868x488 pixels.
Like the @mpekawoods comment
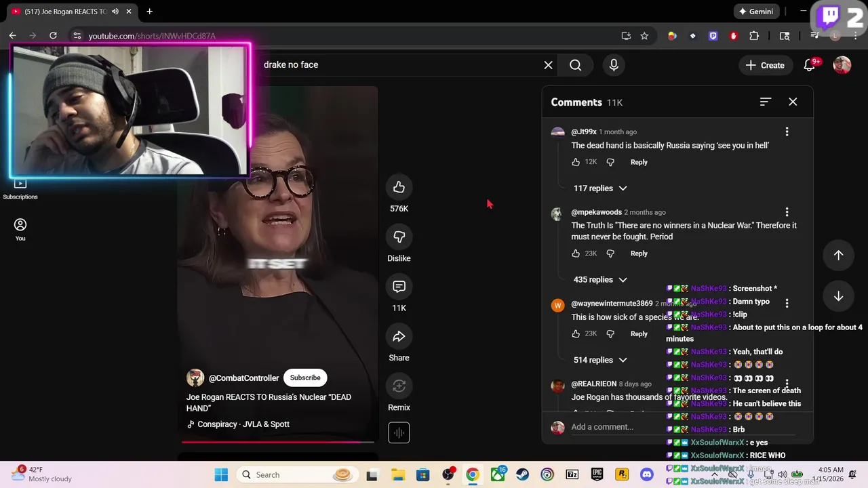click(x=576, y=253)
